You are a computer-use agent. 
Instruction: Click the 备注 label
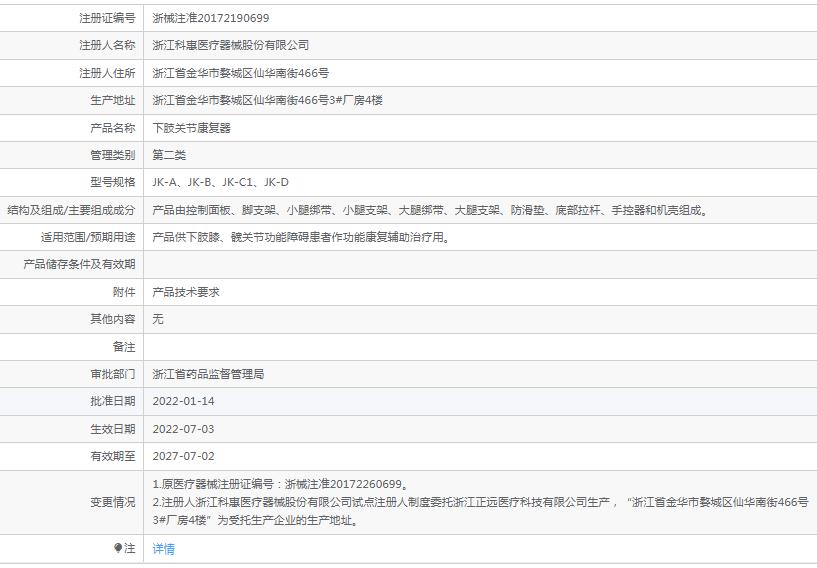coord(124,347)
